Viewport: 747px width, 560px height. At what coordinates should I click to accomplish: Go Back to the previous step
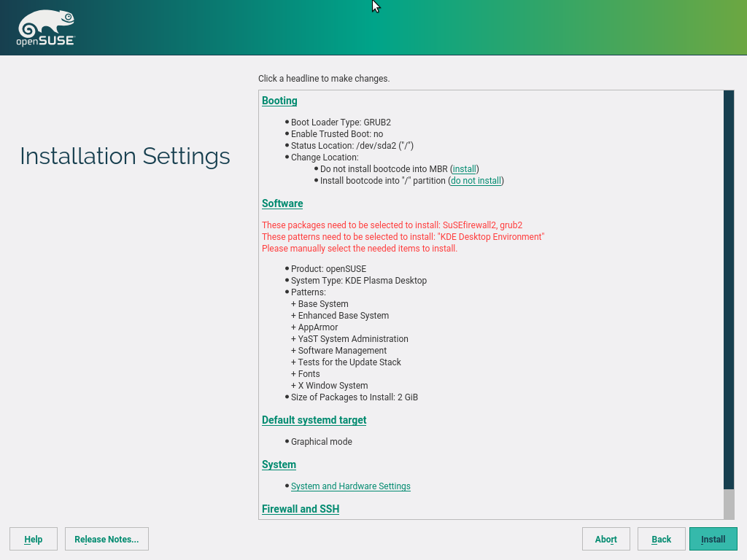[x=661, y=539]
